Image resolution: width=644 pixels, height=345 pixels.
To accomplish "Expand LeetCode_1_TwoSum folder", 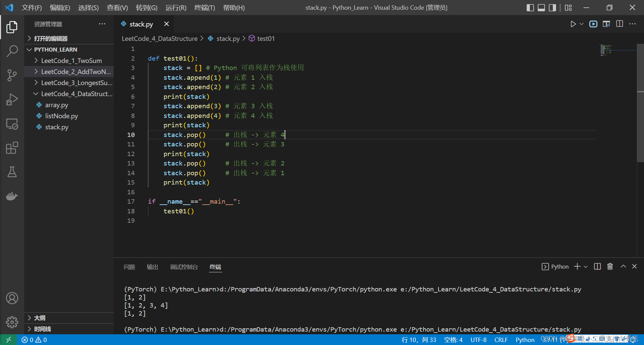I will click(69, 61).
